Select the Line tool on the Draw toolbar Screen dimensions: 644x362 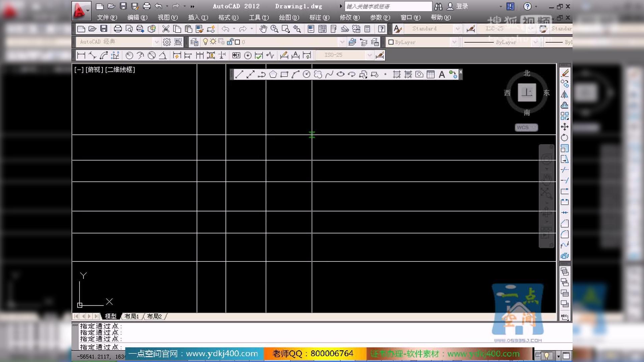click(x=239, y=74)
